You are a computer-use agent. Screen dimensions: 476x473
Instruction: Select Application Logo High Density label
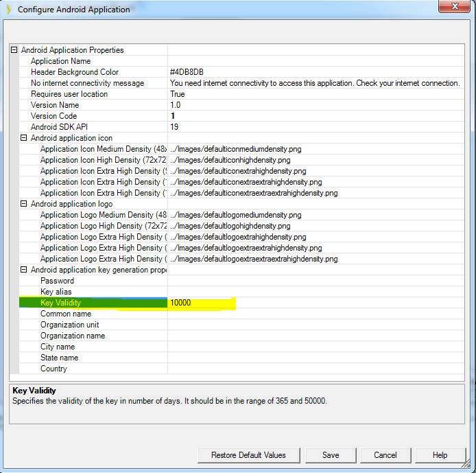coord(103,226)
